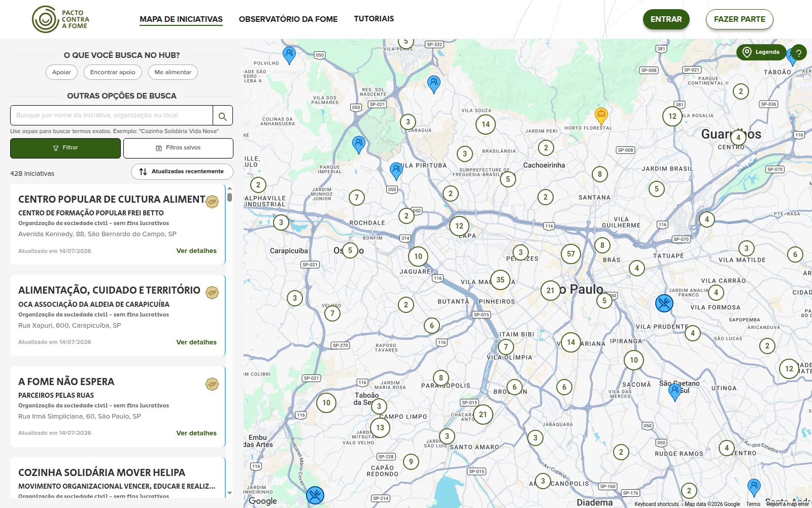Toggle the Apoiar search chip
The height and width of the screenshot is (508, 812).
coord(61,72)
